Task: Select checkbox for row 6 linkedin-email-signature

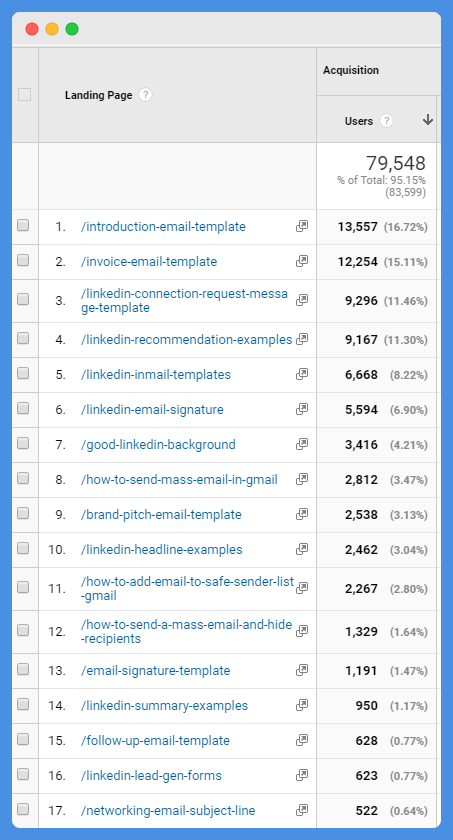Action: pyautogui.click(x=23, y=408)
